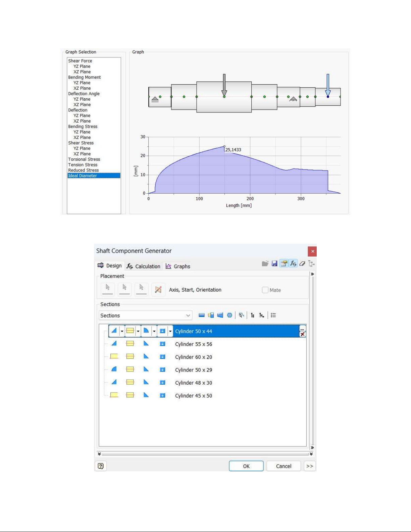Viewport: 411px width, 532px height.
Task: Open the Sections combo box
Action: 145,316
